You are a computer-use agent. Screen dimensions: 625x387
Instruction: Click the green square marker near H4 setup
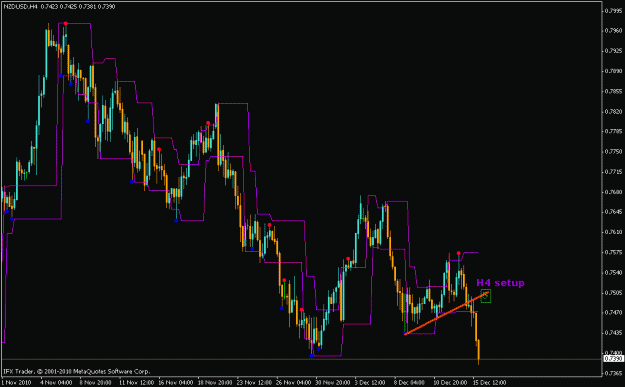coord(485,296)
